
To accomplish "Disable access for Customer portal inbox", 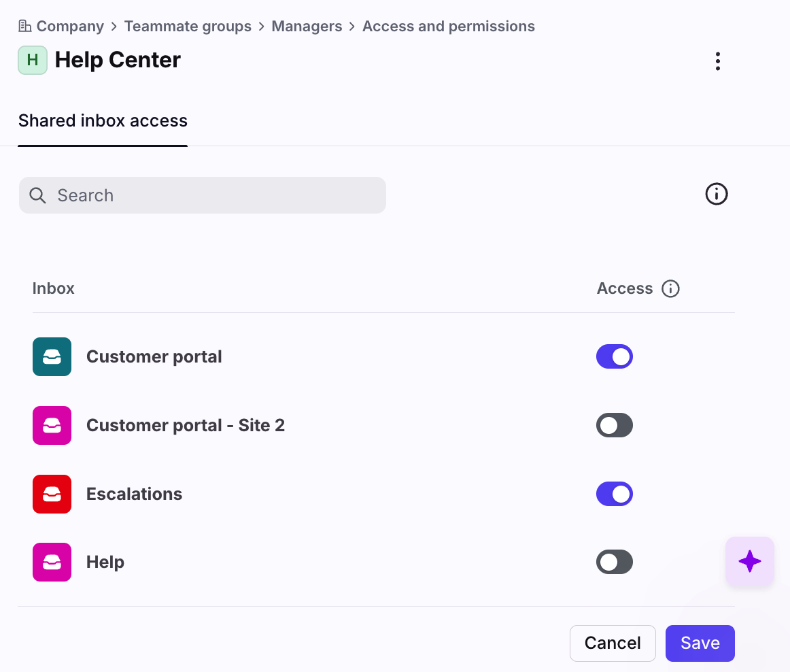I will point(614,356).
